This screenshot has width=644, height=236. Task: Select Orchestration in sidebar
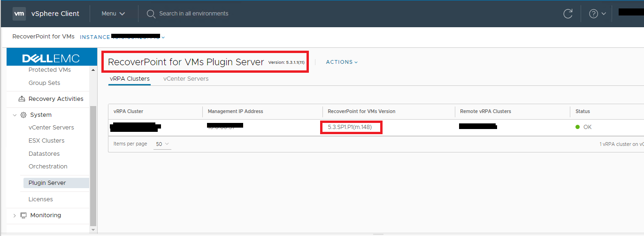pyautogui.click(x=48, y=167)
